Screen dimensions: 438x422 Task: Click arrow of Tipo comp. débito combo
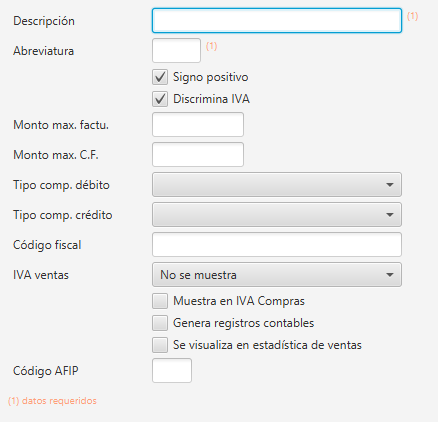point(390,185)
